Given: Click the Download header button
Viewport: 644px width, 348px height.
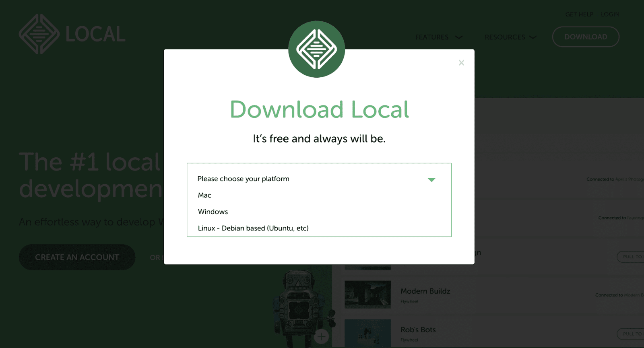Looking at the screenshot, I should tap(586, 37).
